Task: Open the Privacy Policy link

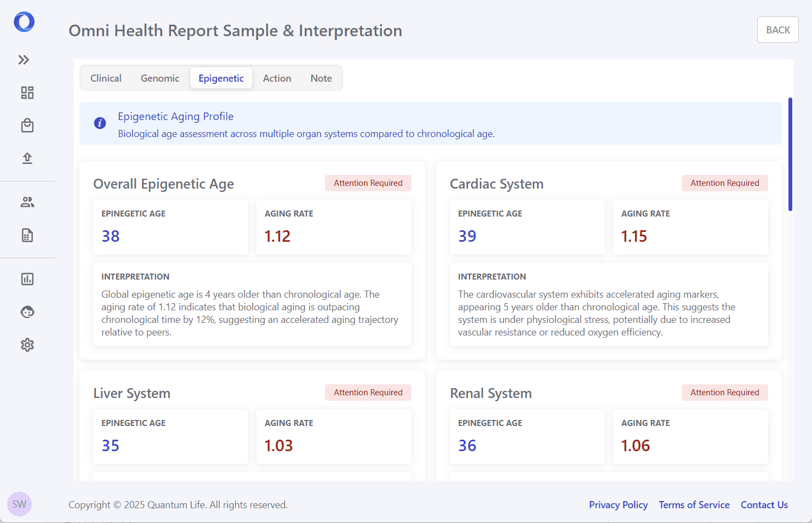Action: pyautogui.click(x=618, y=505)
